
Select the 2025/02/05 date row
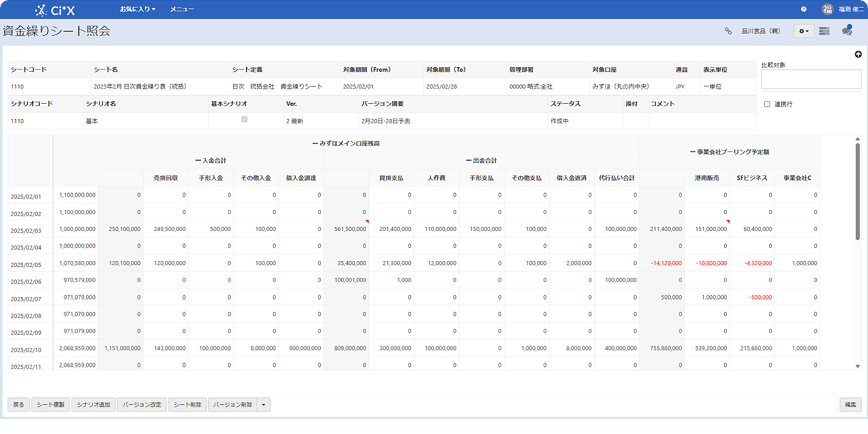click(26, 265)
